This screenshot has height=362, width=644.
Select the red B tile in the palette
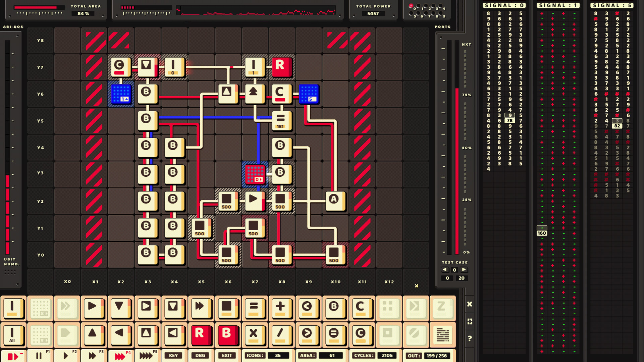tap(228, 335)
